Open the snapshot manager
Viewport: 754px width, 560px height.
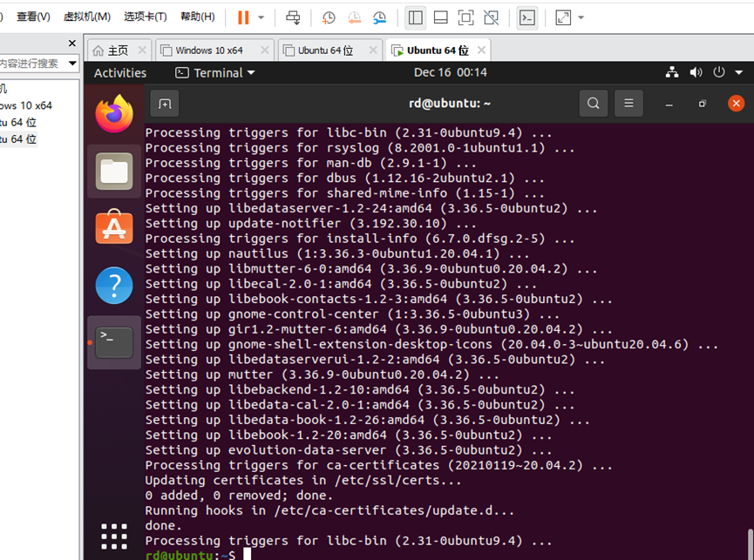coord(379,17)
